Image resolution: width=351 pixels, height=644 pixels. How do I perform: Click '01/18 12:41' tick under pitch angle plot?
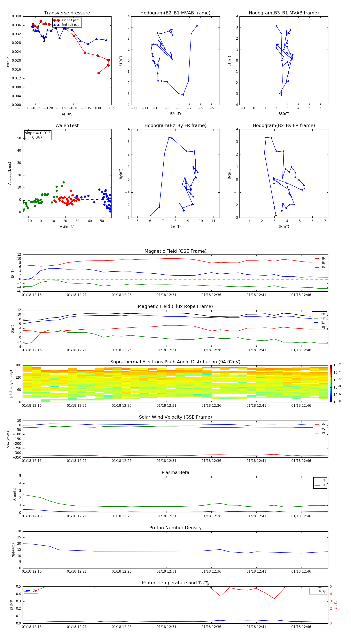pyautogui.click(x=256, y=406)
